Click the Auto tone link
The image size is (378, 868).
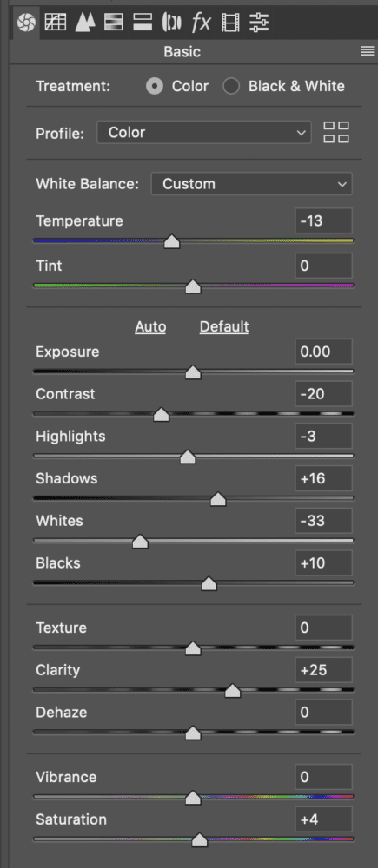point(150,326)
